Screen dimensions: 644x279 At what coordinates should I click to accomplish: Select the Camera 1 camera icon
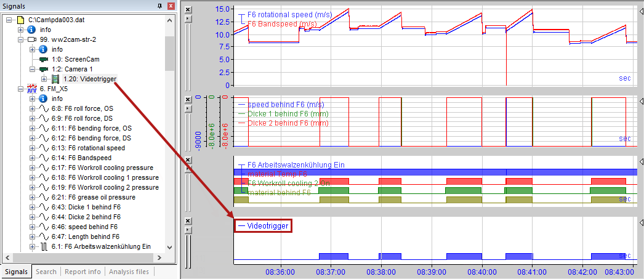(x=44, y=69)
